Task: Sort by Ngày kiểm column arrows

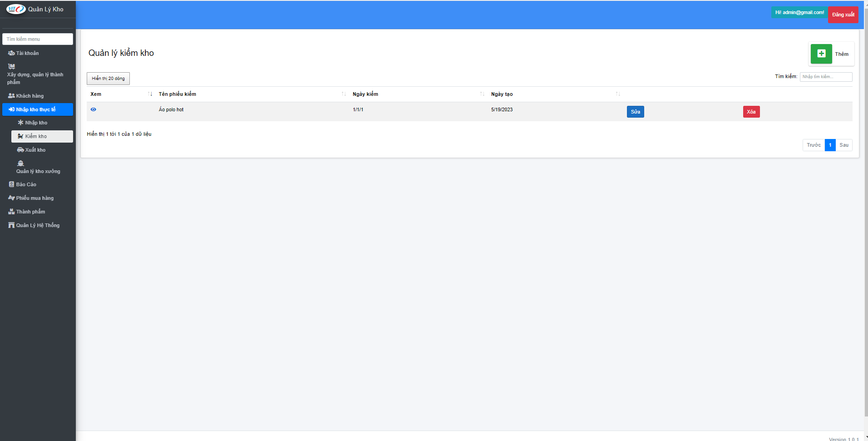Action: tap(482, 94)
